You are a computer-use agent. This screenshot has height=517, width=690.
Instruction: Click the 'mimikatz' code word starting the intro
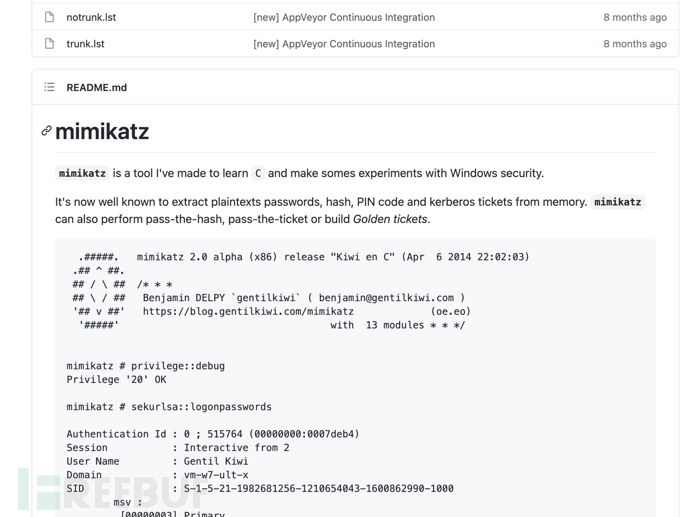(82, 173)
